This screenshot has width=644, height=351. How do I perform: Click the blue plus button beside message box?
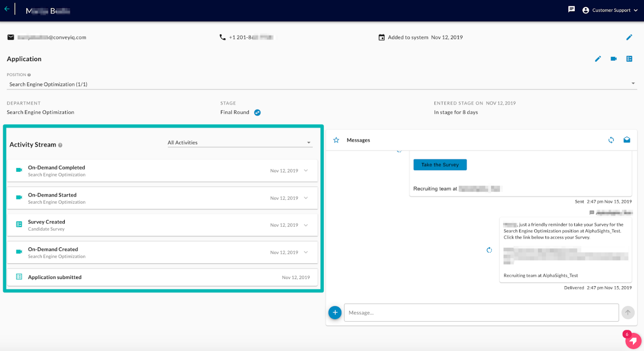335,312
